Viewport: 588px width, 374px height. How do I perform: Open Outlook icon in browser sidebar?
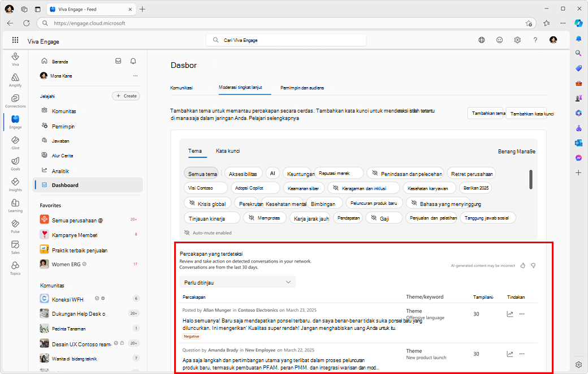click(578, 143)
